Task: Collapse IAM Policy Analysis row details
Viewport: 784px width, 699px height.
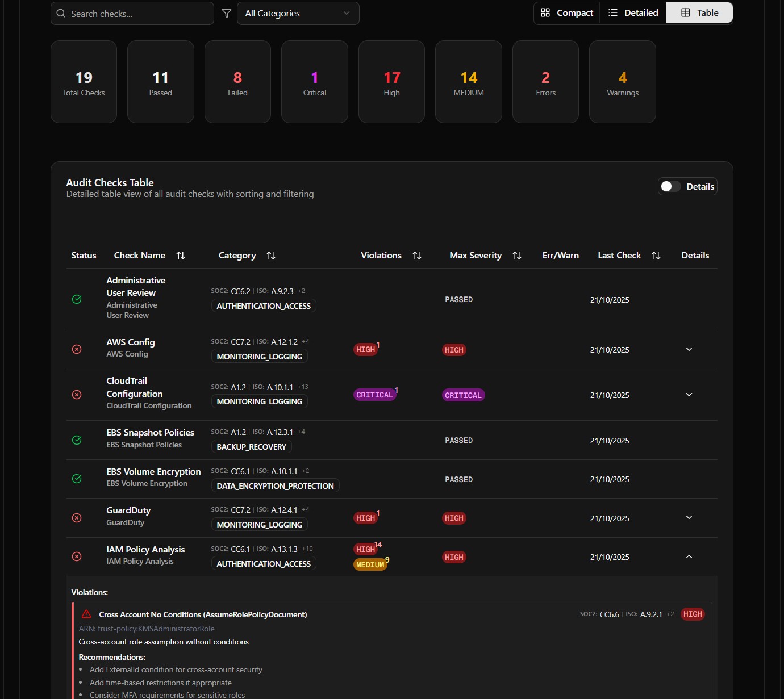Action: pyautogui.click(x=689, y=556)
